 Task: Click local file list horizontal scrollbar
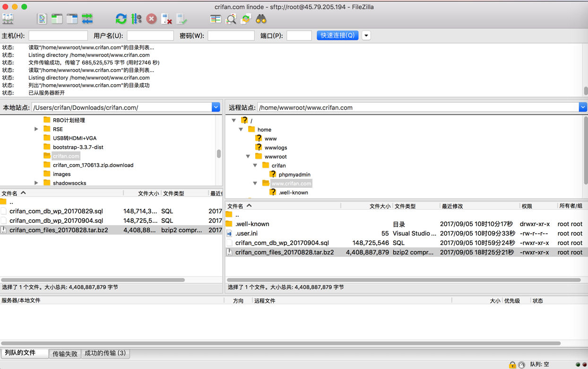coord(93,280)
